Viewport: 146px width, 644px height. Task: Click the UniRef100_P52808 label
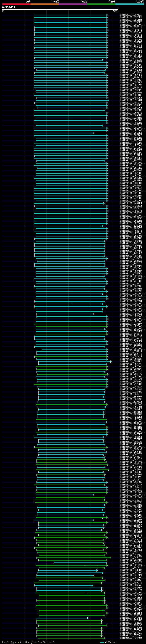pyautogui.click(x=131, y=364)
